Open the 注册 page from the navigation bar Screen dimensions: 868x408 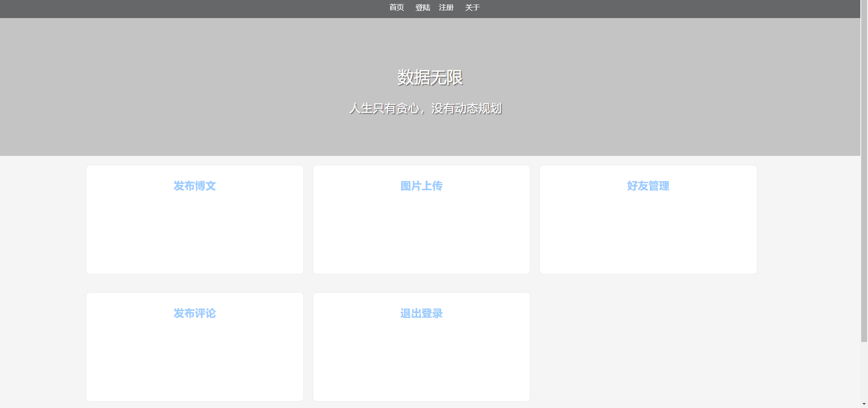[446, 7]
